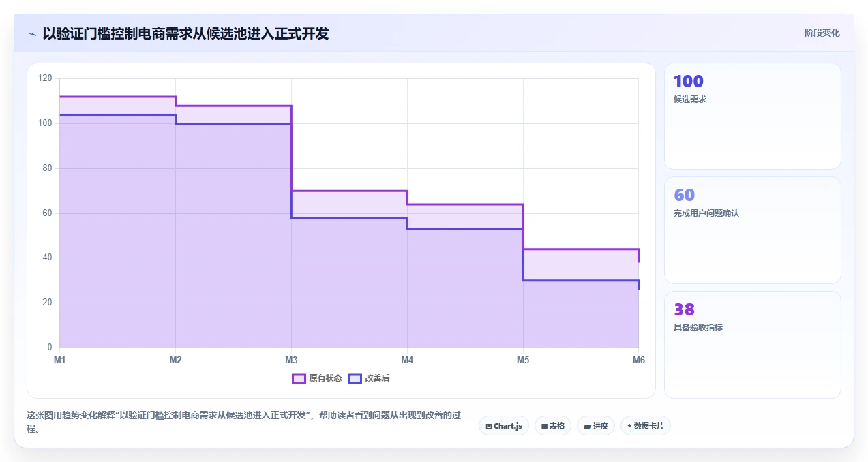Click the M1 x-axis label
Screen dimensions: 868x462
point(59,360)
